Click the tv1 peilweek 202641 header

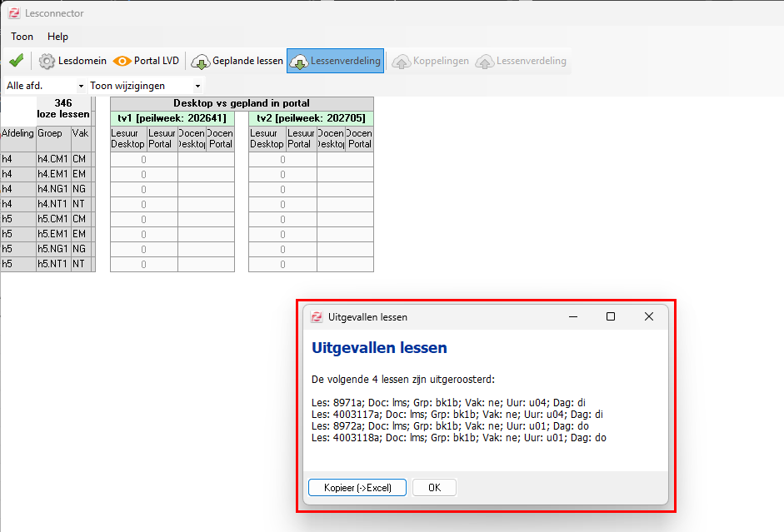(x=172, y=118)
